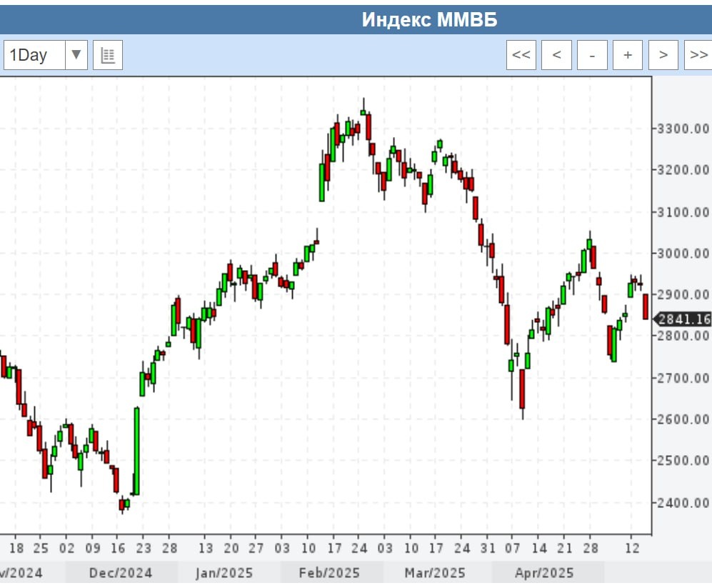The width and height of the screenshot is (712, 588).
Task: Click the Feb/2025 month label
Action: pos(329,573)
